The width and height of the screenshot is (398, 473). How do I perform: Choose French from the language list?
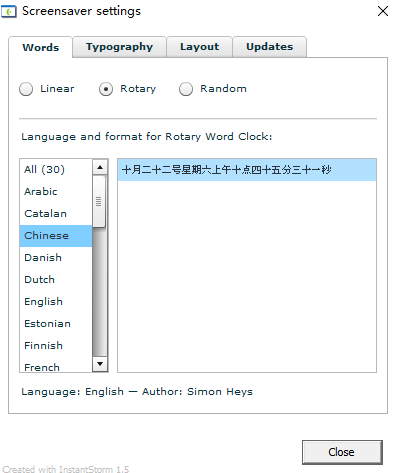point(56,365)
